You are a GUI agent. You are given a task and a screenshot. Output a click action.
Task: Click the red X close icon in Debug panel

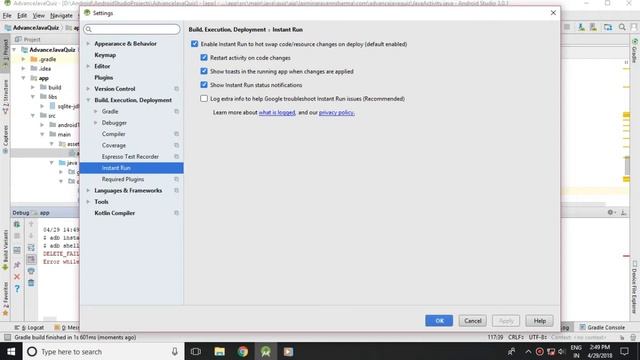click(x=17, y=277)
